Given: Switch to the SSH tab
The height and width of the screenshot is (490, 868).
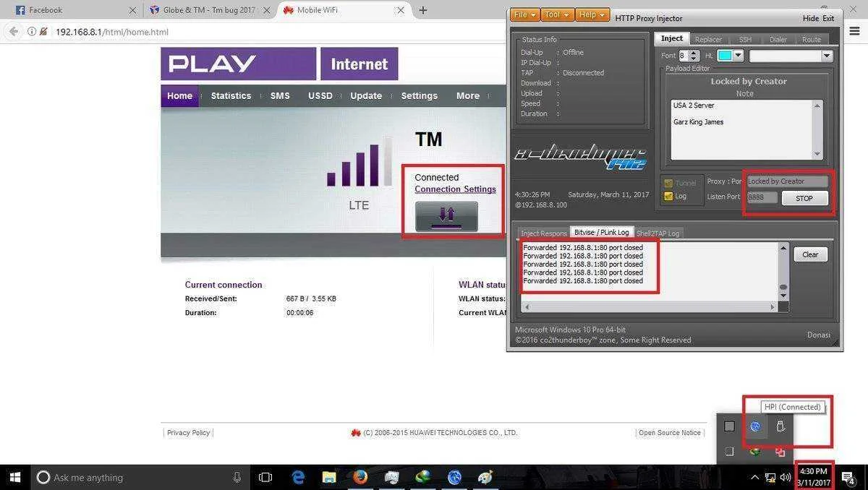Looking at the screenshot, I should (745, 39).
